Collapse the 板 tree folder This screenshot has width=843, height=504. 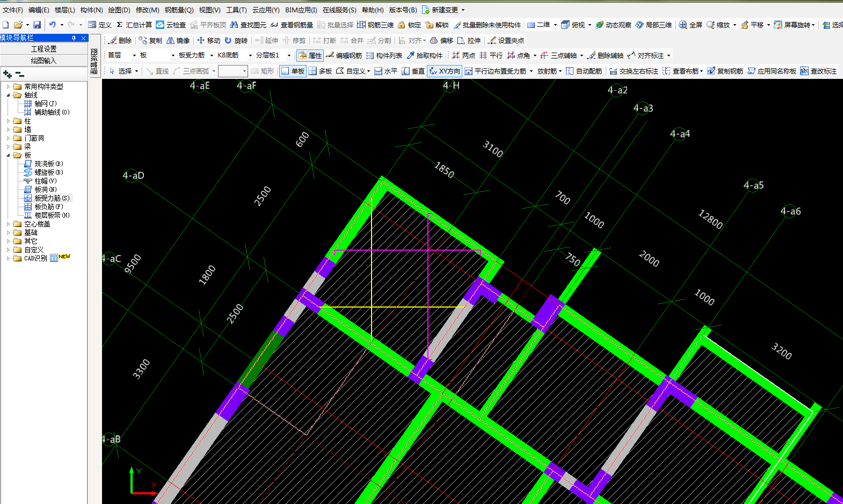point(8,155)
